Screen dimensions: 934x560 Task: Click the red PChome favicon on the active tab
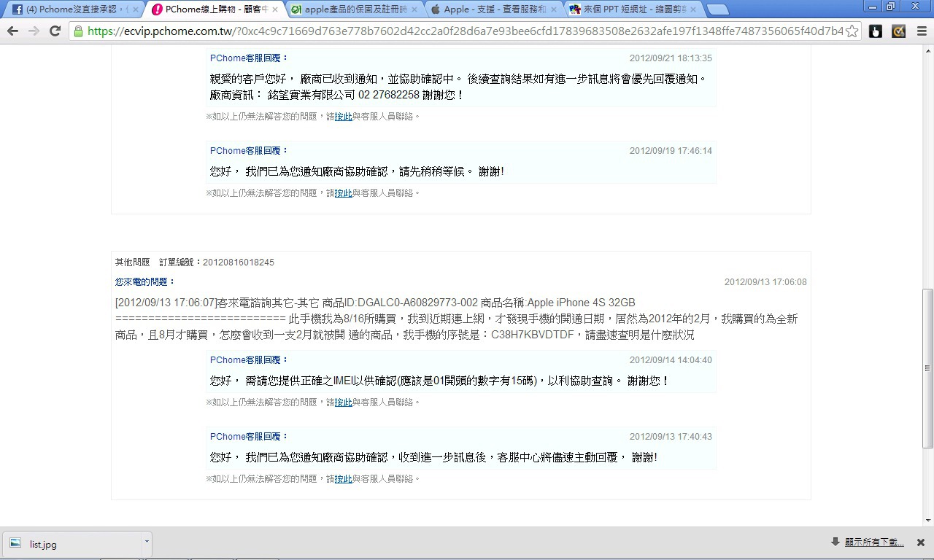click(x=157, y=9)
